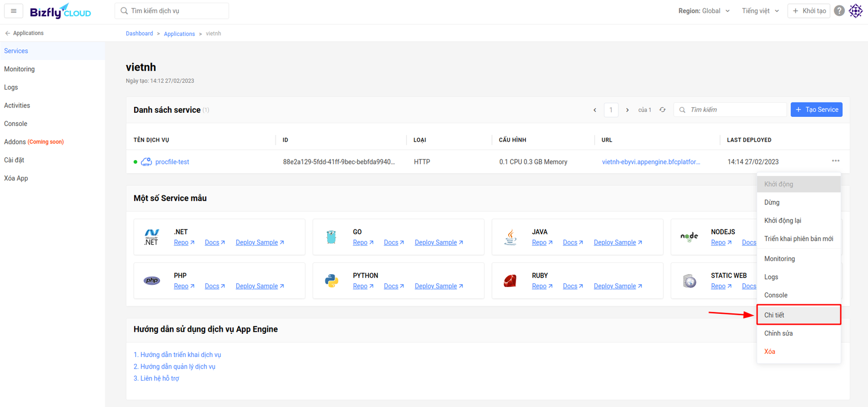Open the Repo link for GO

[x=363, y=242]
